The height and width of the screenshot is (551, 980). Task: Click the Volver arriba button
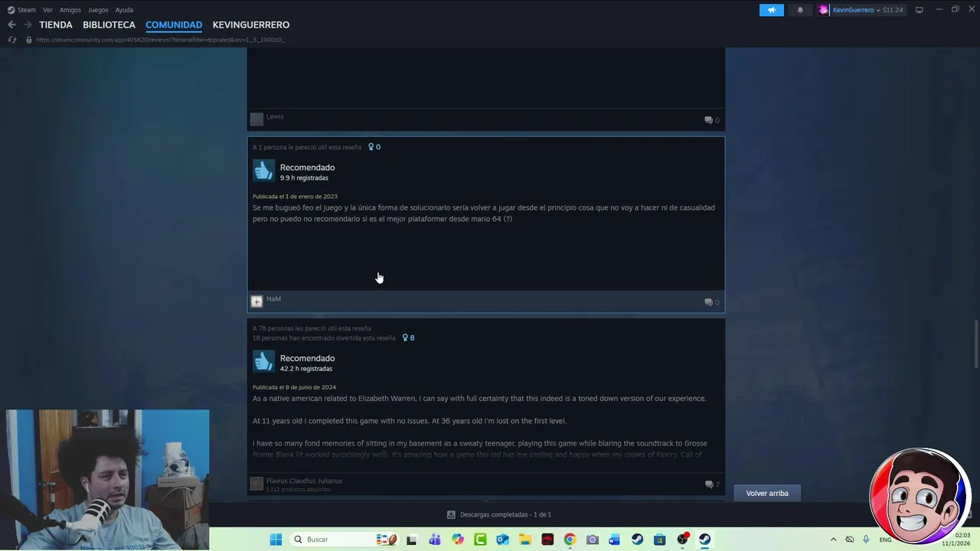point(767,494)
